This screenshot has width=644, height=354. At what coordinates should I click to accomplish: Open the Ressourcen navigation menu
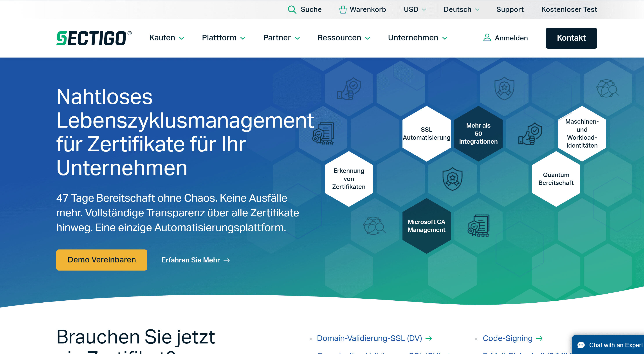tap(343, 38)
